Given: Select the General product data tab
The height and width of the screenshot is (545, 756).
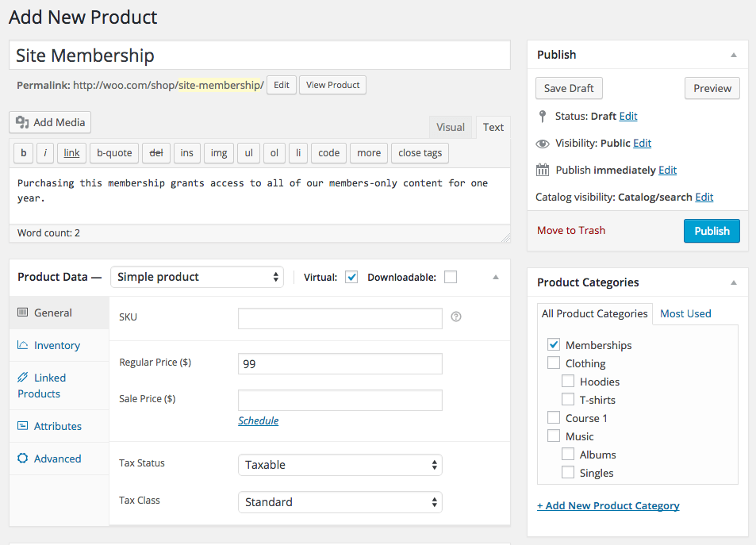Looking at the screenshot, I should [x=52, y=313].
